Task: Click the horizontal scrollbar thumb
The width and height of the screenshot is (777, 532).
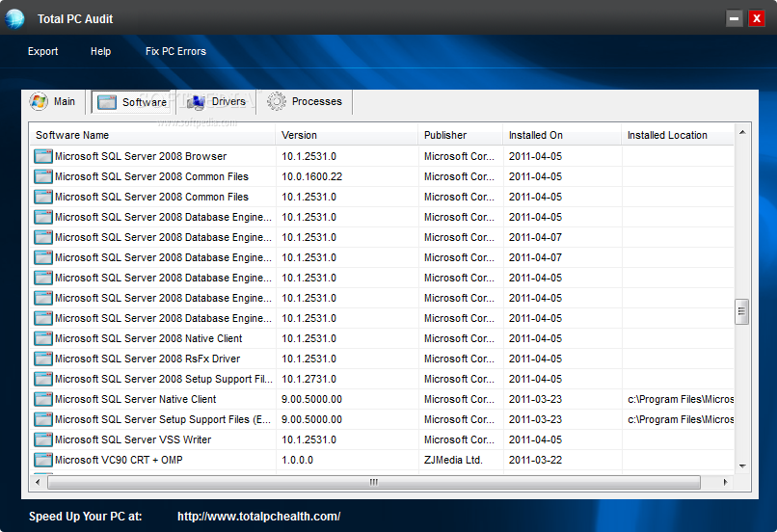Action: pos(374,482)
